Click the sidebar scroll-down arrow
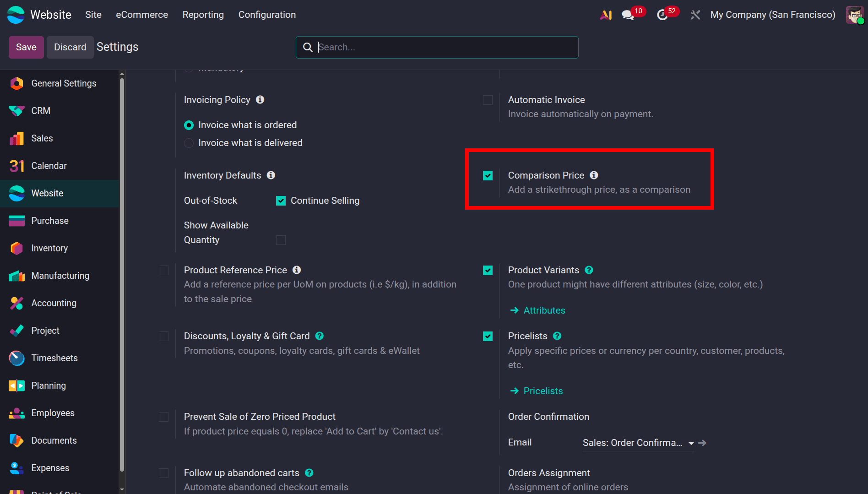The height and width of the screenshot is (494, 868). point(122,489)
